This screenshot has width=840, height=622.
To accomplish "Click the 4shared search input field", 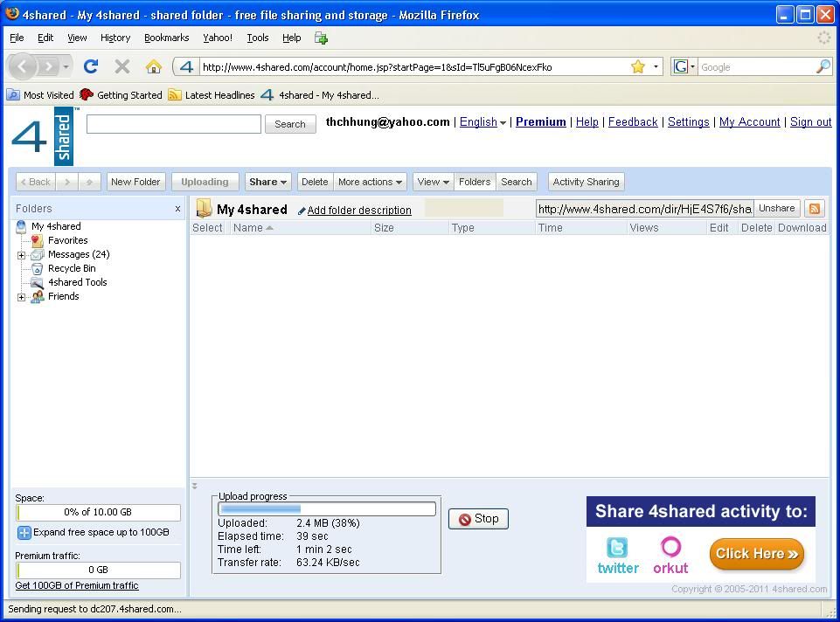I will 174,124.
